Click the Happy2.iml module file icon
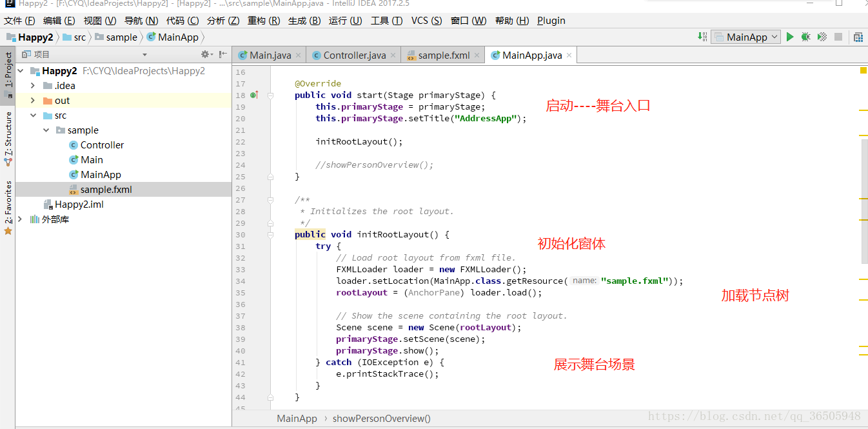 coord(48,205)
